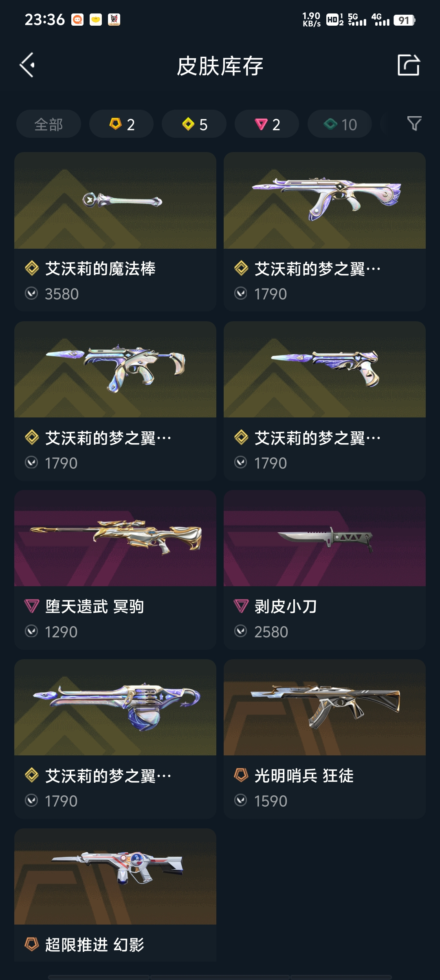
Task: Tap the share icon in the header
Action: pos(409,65)
